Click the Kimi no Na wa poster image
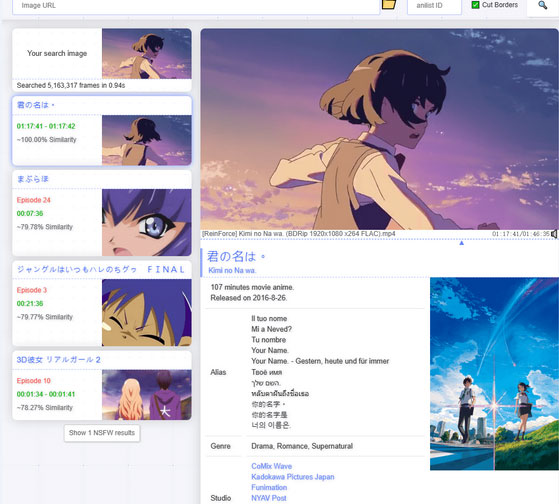This screenshot has width=559, height=504. pyautogui.click(x=494, y=374)
